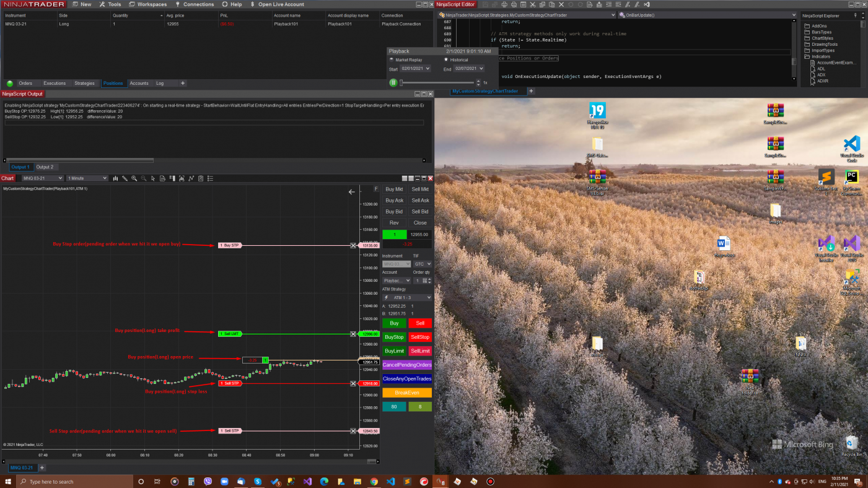Select the Market Replay radio button
This screenshot has width=868, height=488.
pos(391,60)
